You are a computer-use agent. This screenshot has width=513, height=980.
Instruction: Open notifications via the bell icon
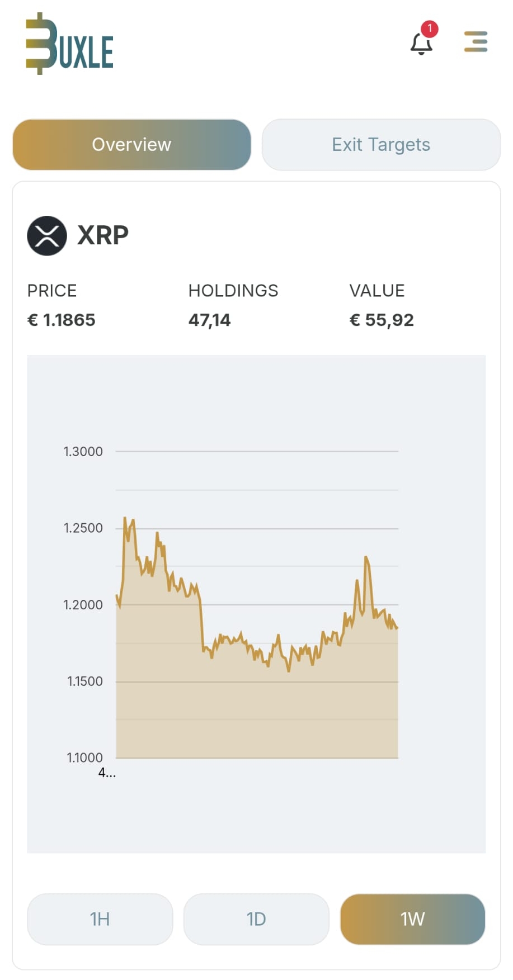coord(421,44)
